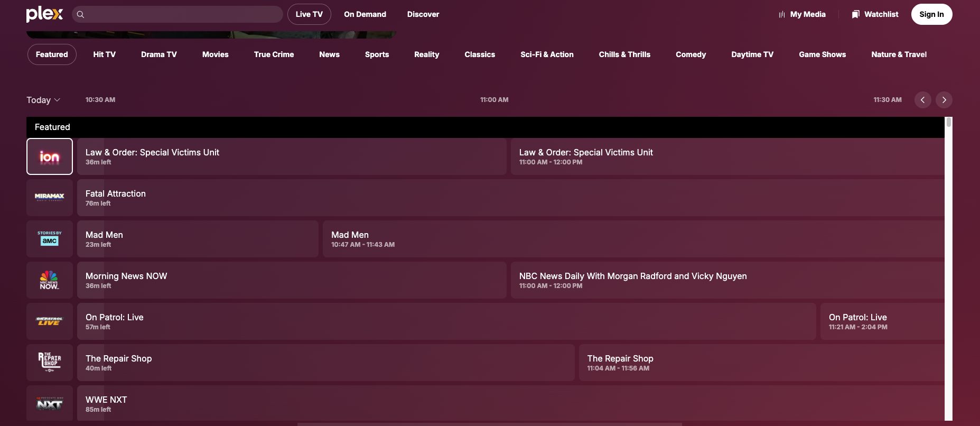Open Law & Order SVU 11:00 AM program

point(727,156)
